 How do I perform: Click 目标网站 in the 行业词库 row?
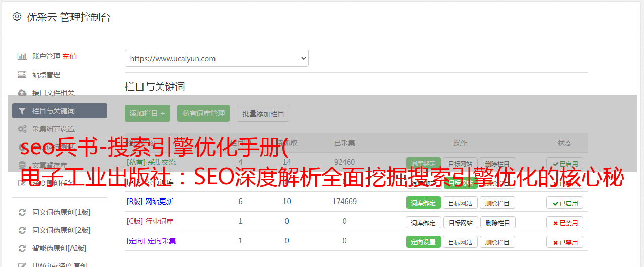point(460,222)
